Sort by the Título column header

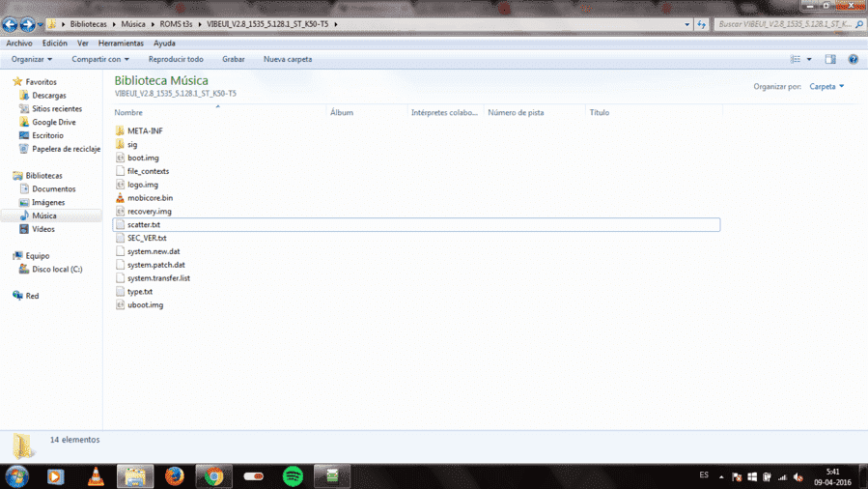[x=654, y=112]
